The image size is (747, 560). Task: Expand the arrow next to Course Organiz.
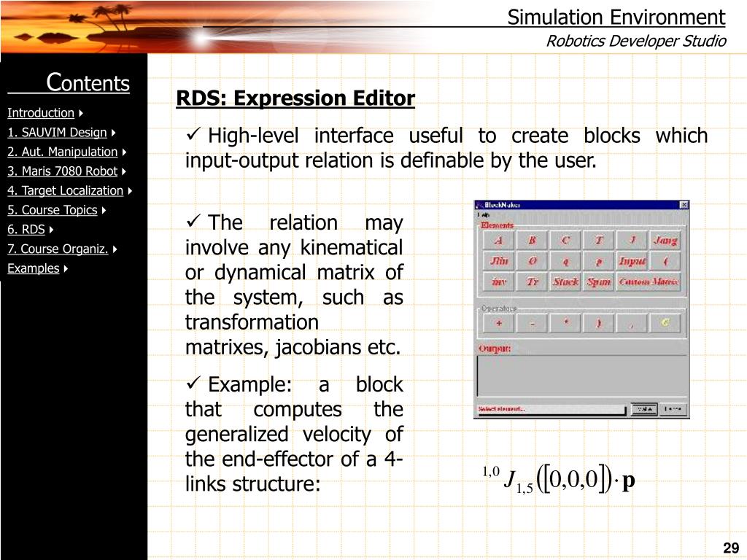click(115, 249)
